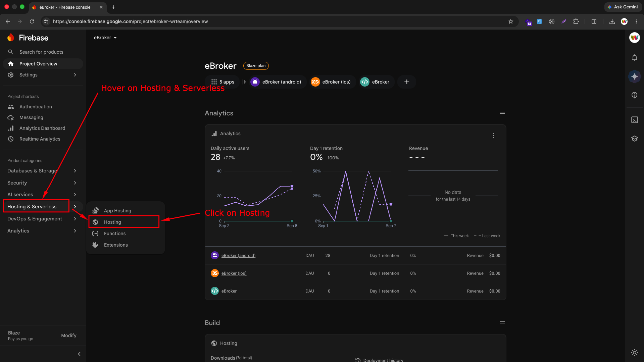Click the site info icon in address bar
644x362 pixels.
(x=46, y=21)
